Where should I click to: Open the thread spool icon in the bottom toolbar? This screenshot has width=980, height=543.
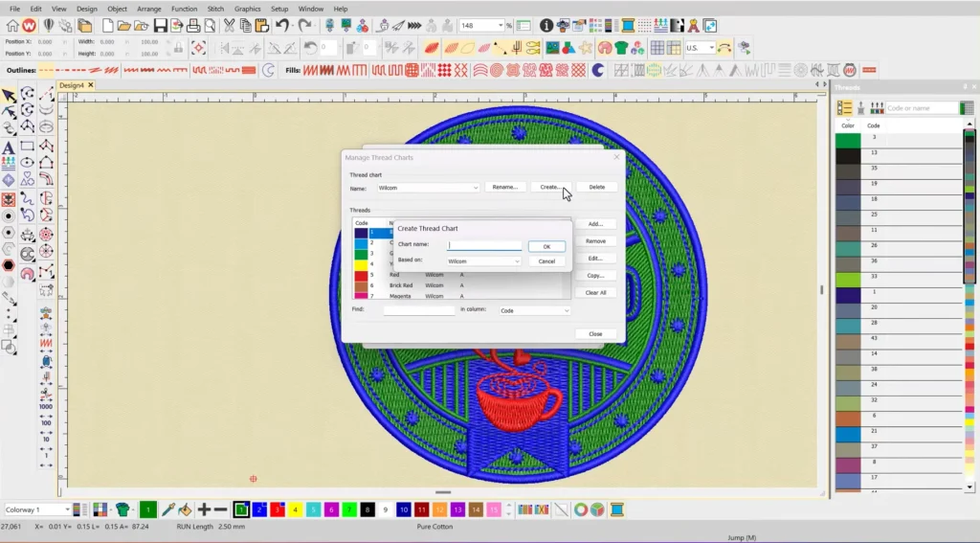tap(617, 509)
